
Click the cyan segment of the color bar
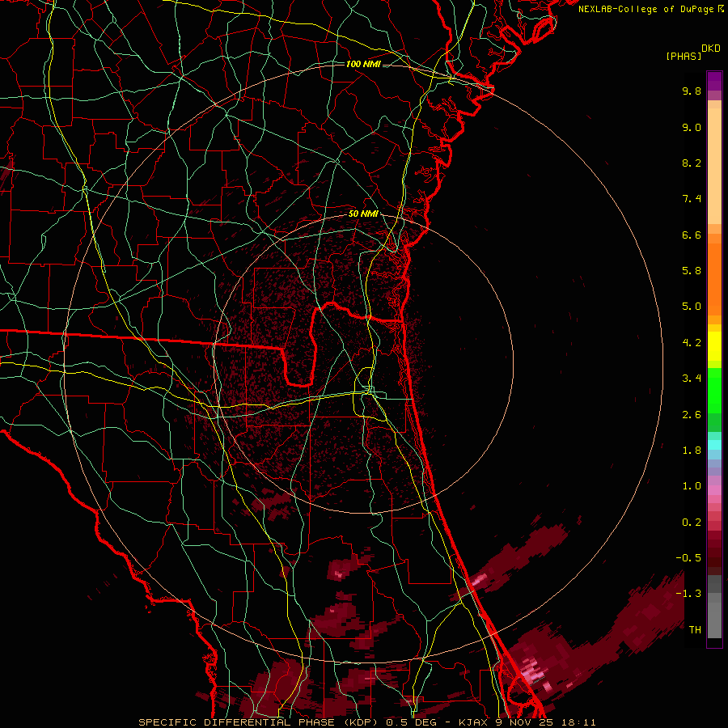coord(714,445)
